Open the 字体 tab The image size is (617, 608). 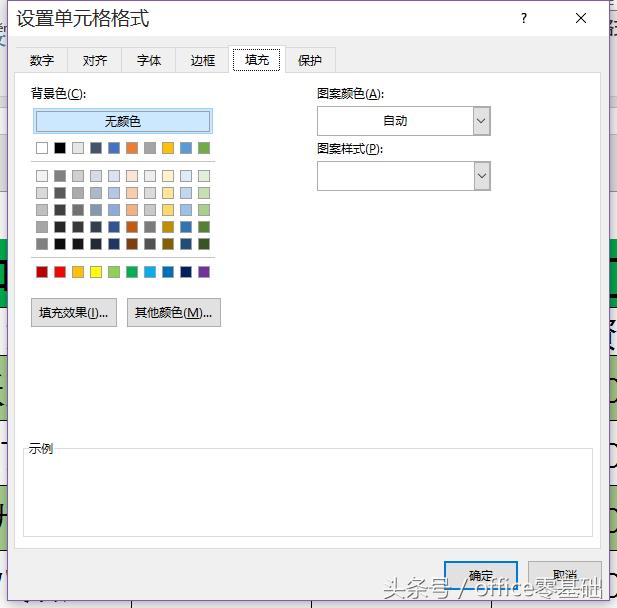149,60
